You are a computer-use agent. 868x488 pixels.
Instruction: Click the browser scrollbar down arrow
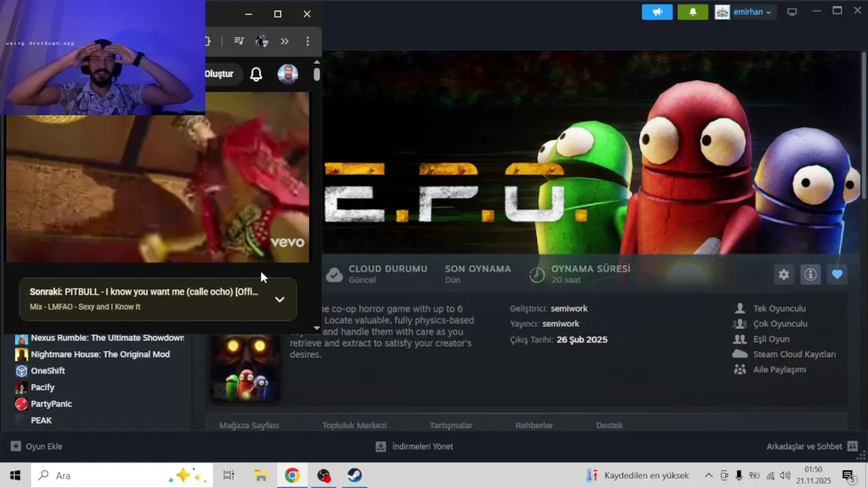point(317,328)
